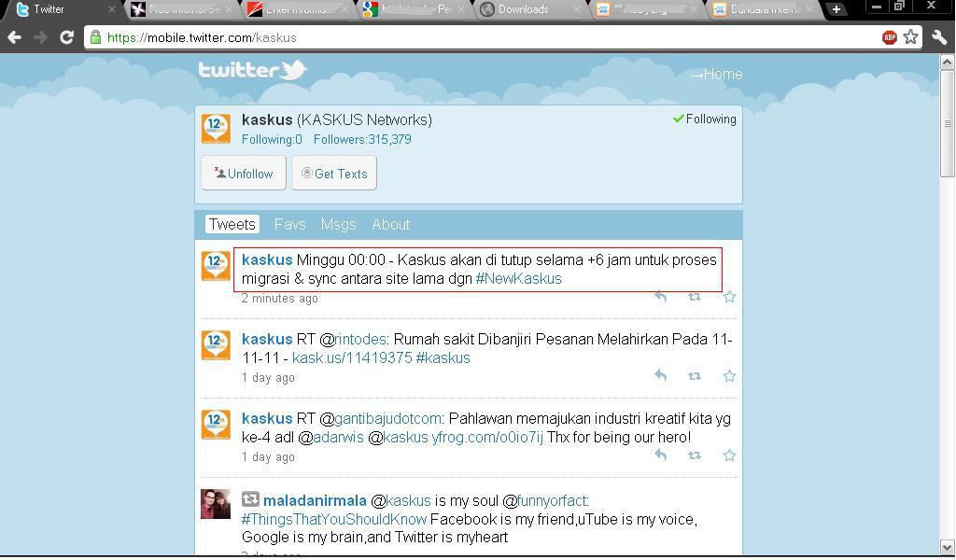Viewport: 956px width, 560px height.
Task: Switch to the Favs tab
Action: pyautogui.click(x=289, y=225)
